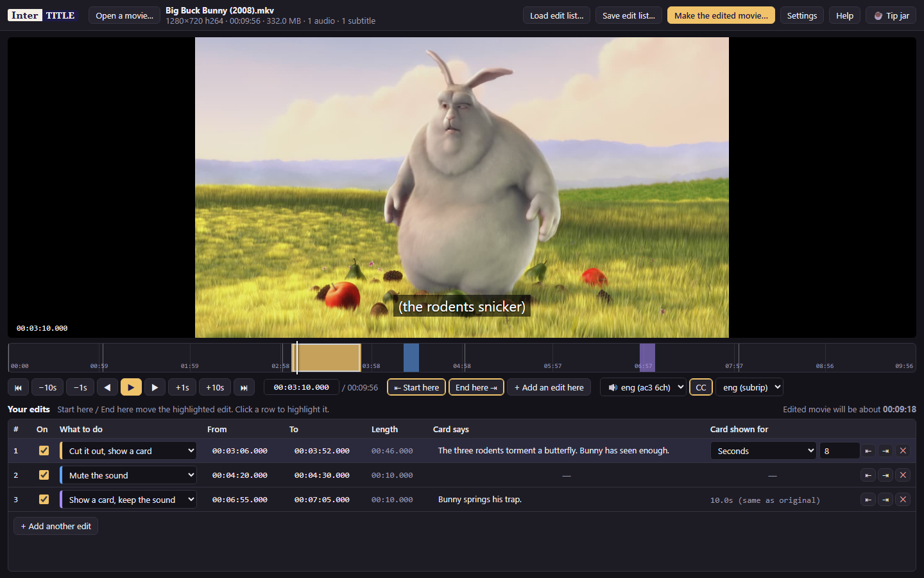The image size is (924, 578).
Task: Uncheck the On checkbox for edit 3
Action: (44, 500)
